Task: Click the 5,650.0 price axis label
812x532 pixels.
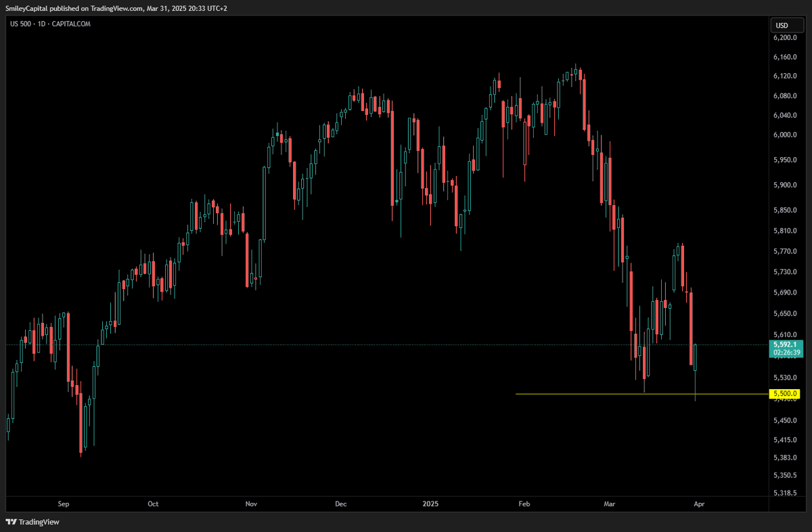Action: (785, 313)
